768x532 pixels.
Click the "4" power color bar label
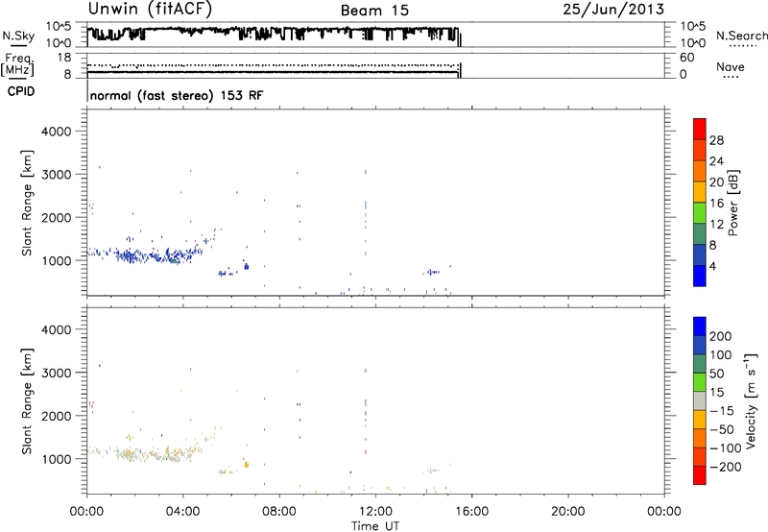pyautogui.click(x=712, y=266)
